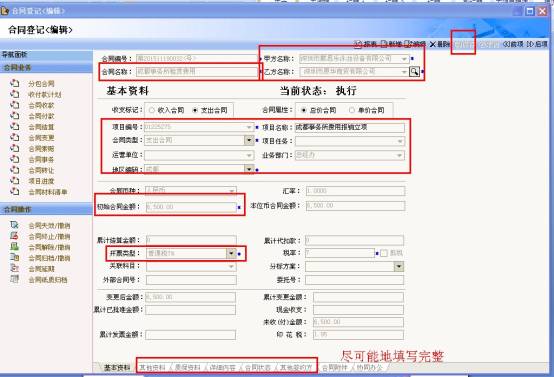
Task: Select the 总价合同 radio button
Action: 303,110
